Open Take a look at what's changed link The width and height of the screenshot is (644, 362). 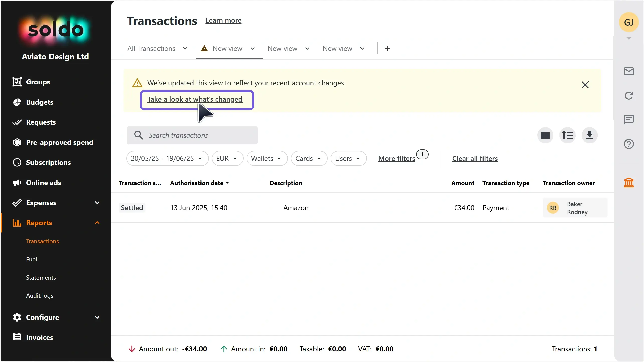[195, 99]
